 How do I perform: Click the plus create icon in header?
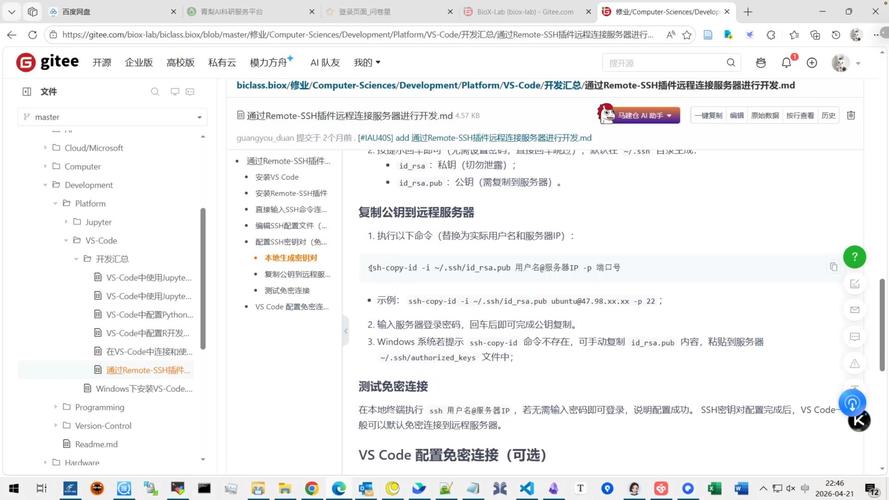click(812, 63)
